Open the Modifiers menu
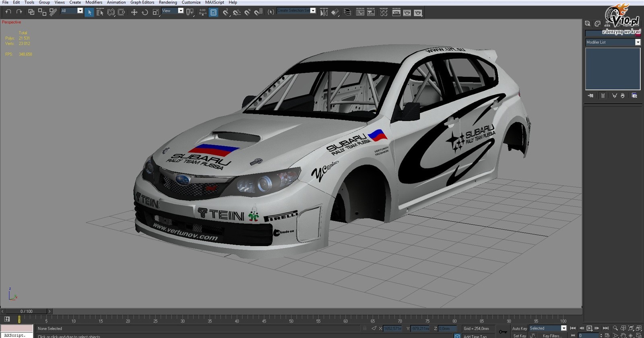The height and width of the screenshot is (338, 644). pyautogui.click(x=94, y=2)
